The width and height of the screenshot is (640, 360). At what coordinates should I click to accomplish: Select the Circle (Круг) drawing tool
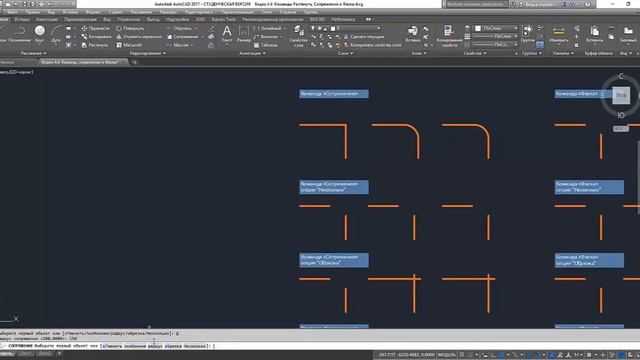(x=40, y=34)
